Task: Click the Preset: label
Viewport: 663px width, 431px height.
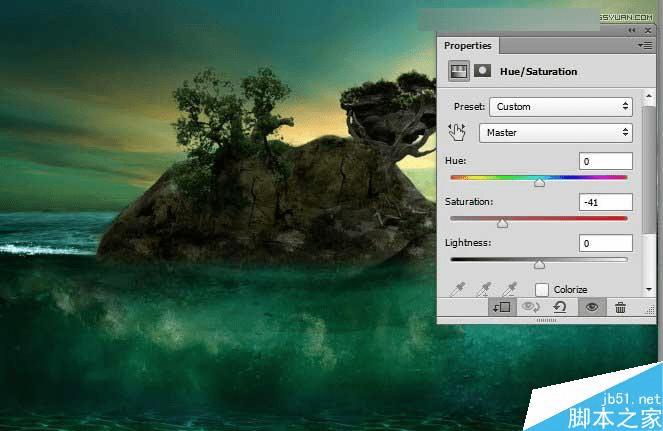Action: (x=469, y=107)
